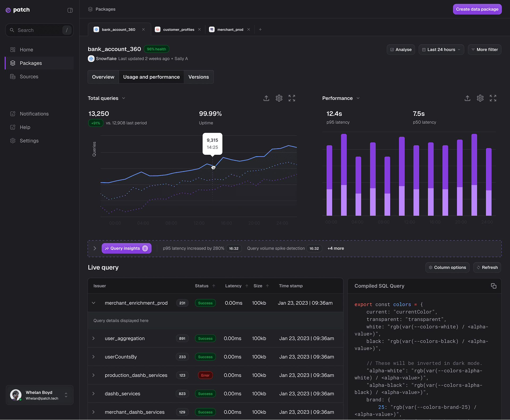
Task: Expand the user_aggregation row
Action: click(93, 338)
